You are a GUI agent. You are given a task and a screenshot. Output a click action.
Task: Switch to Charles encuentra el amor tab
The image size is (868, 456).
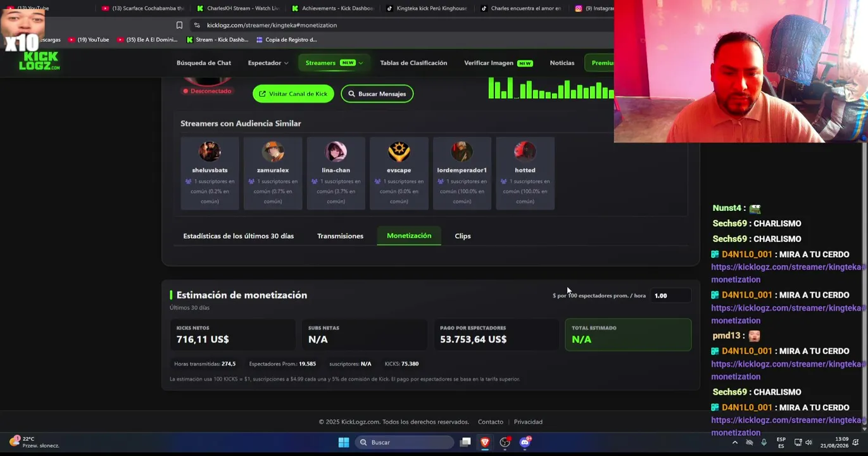[523, 8]
